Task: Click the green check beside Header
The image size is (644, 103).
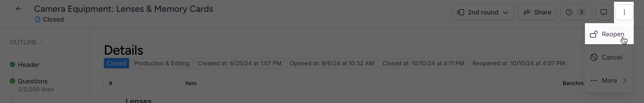Action: point(13,65)
